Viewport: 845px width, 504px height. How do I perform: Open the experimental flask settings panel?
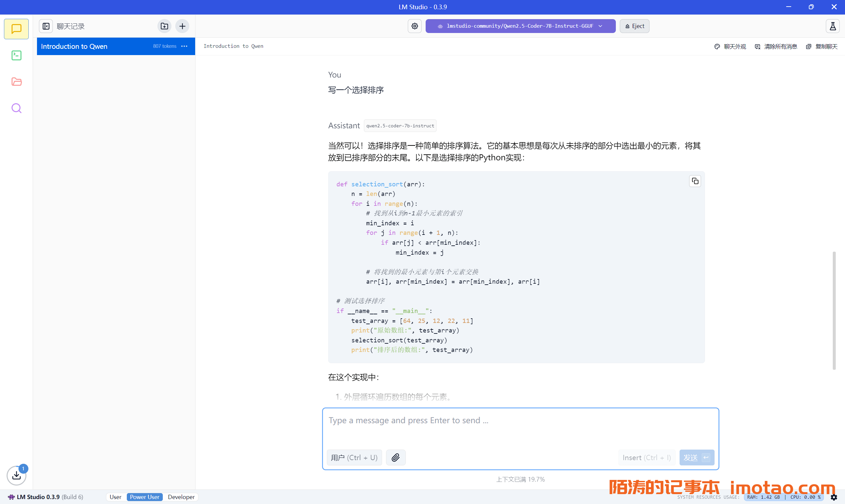[x=833, y=26]
